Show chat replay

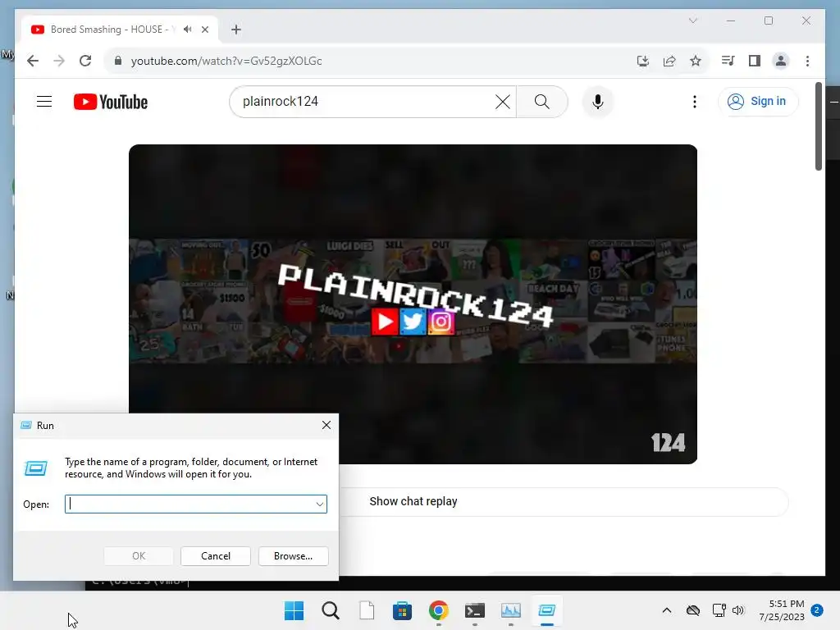click(413, 501)
